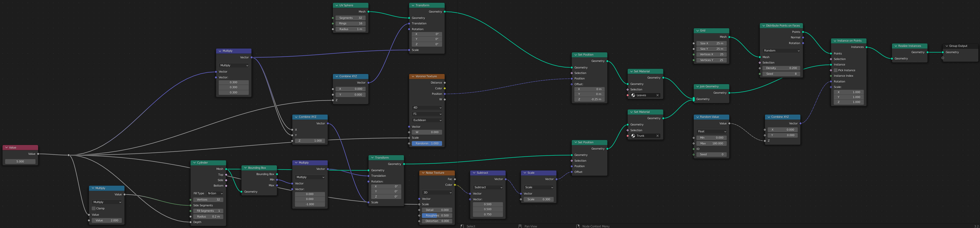Collapse the Cylinder node
980x228 pixels.
click(x=194, y=163)
